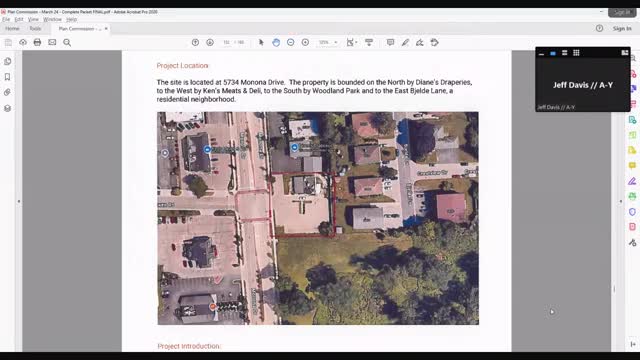Click the current page number field
Viewport: 640px width, 360px height.
click(227, 42)
